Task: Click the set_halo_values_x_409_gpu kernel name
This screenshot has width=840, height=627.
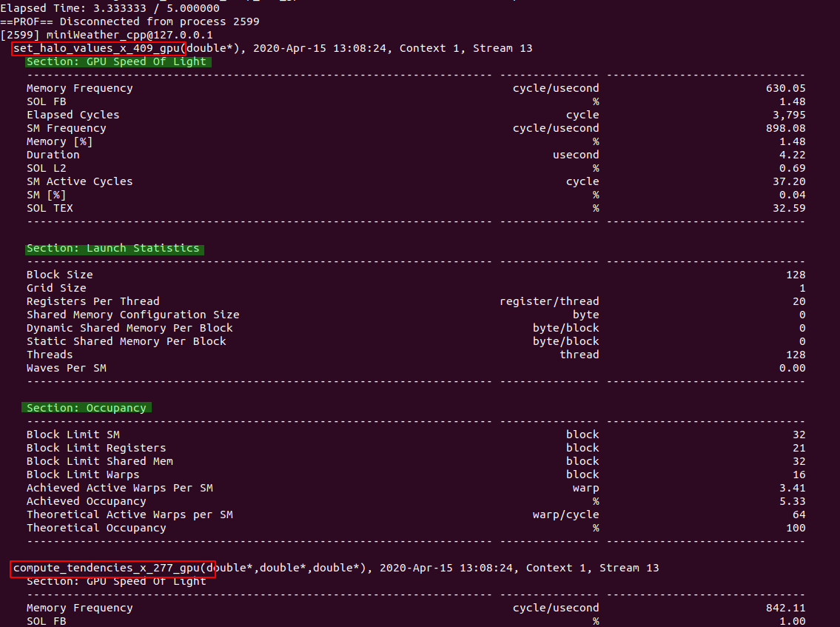Action: pyautogui.click(x=98, y=48)
